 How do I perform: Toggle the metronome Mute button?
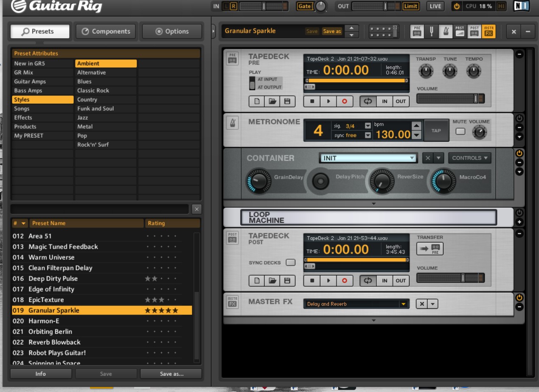(x=460, y=132)
